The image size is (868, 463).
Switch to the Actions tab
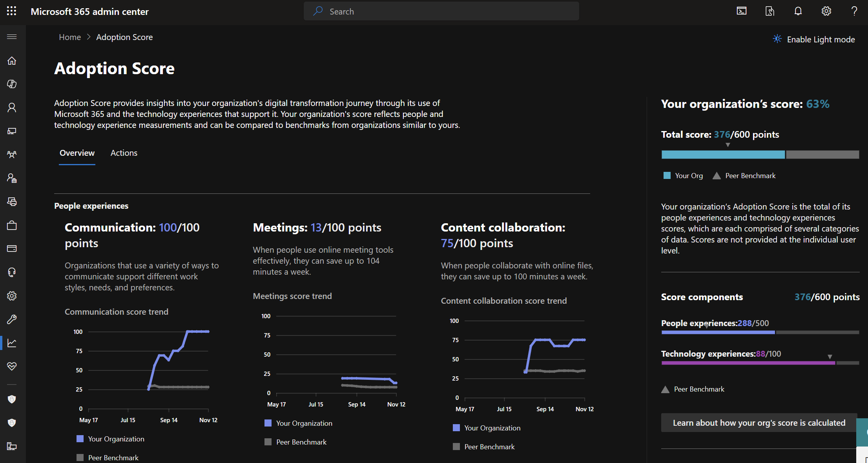pyautogui.click(x=124, y=153)
